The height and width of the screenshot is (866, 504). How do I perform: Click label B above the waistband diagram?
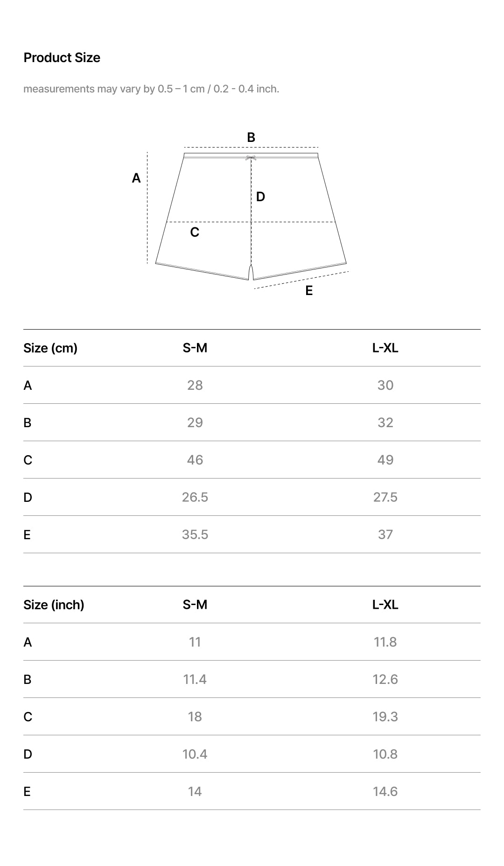251,137
